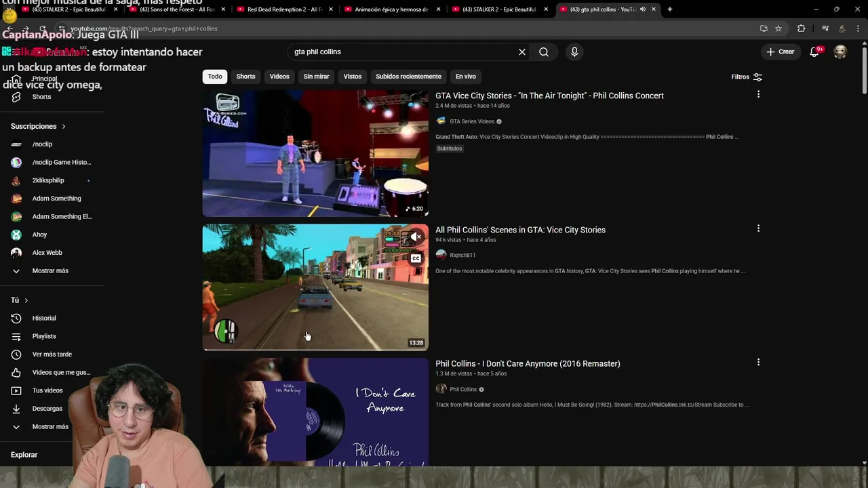
Task: Open GTA Series Videos channel
Action: tap(472, 121)
